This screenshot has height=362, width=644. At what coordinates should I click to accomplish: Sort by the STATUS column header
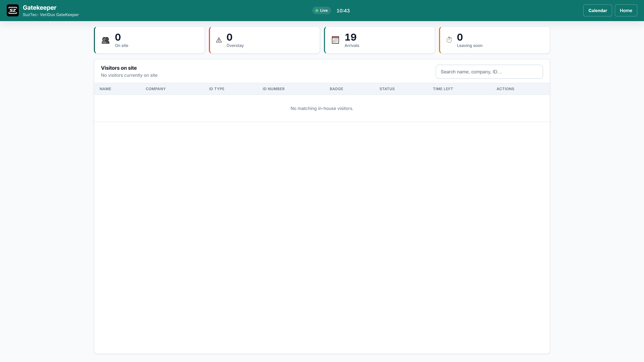(x=387, y=89)
